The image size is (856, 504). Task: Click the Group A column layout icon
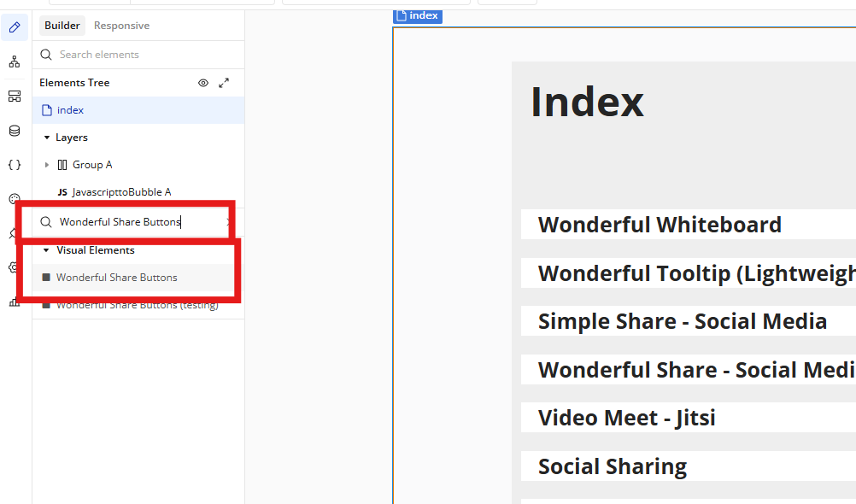62,165
